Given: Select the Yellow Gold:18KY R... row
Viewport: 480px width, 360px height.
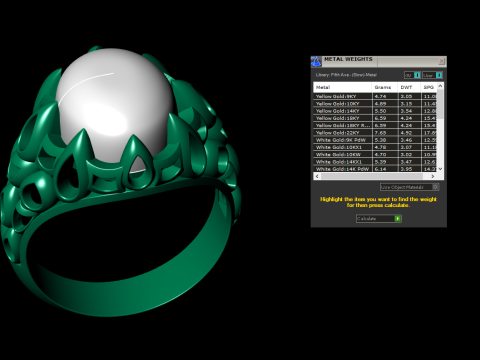Looking at the screenshot, I should pyautogui.click(x=375, y=126).
